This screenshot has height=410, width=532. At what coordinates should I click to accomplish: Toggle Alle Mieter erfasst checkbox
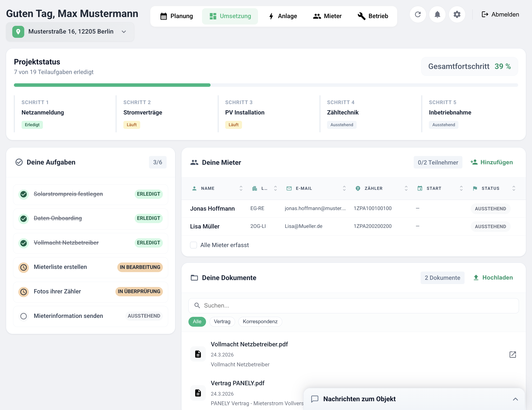coord(194,245)
